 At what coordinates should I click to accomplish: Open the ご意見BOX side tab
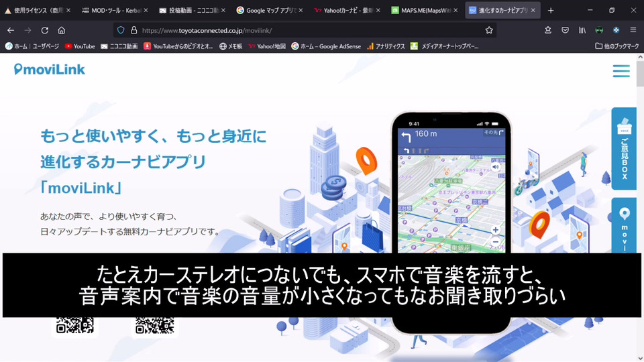[x=624, y=149]
